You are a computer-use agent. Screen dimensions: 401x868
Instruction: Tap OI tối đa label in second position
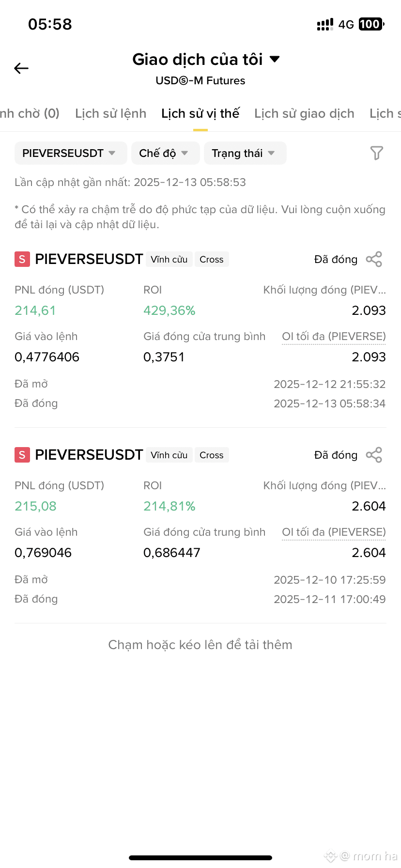tap(334, 532)
